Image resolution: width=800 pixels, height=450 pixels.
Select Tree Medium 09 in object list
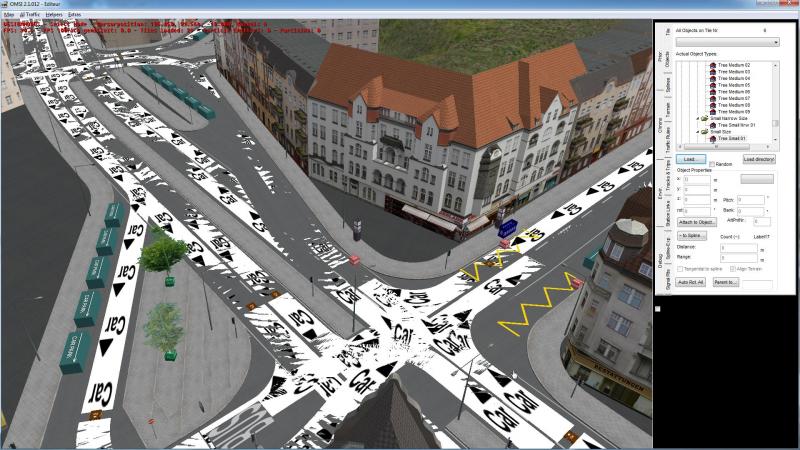tap(734, 112)
